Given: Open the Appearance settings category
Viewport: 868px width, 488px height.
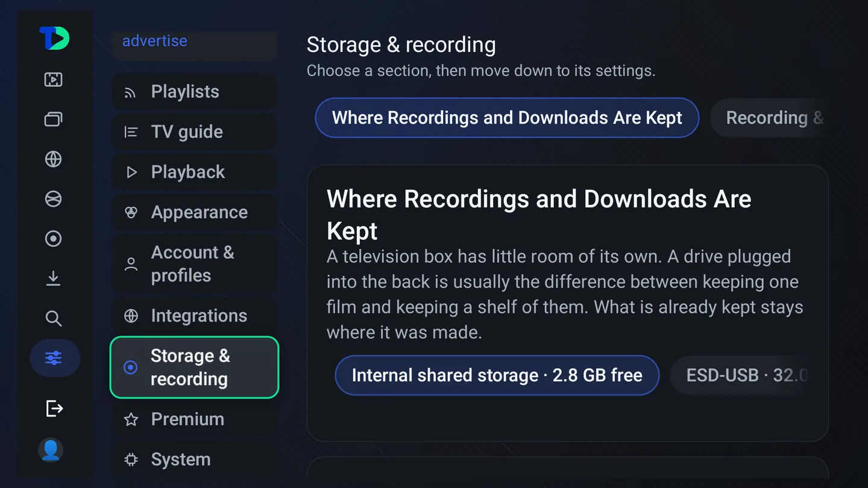Looking at the screenshot, I should (194, 212).
